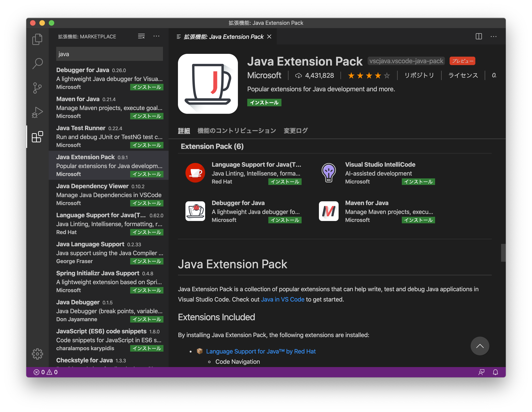The height and width of the screenshot is (412, 532).
Task: Open the Source Control view icon
Action: tap(37, 88)
